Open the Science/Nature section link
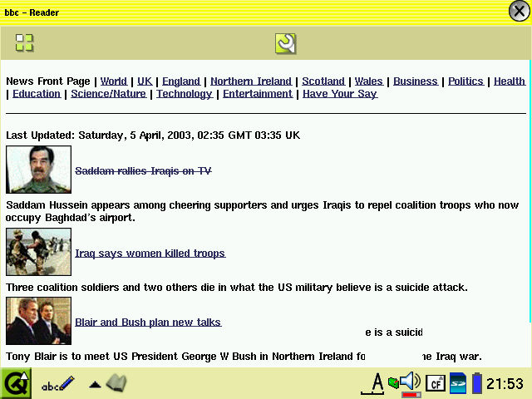The width and height of the screenshot is (532, 399). [109, 94]
